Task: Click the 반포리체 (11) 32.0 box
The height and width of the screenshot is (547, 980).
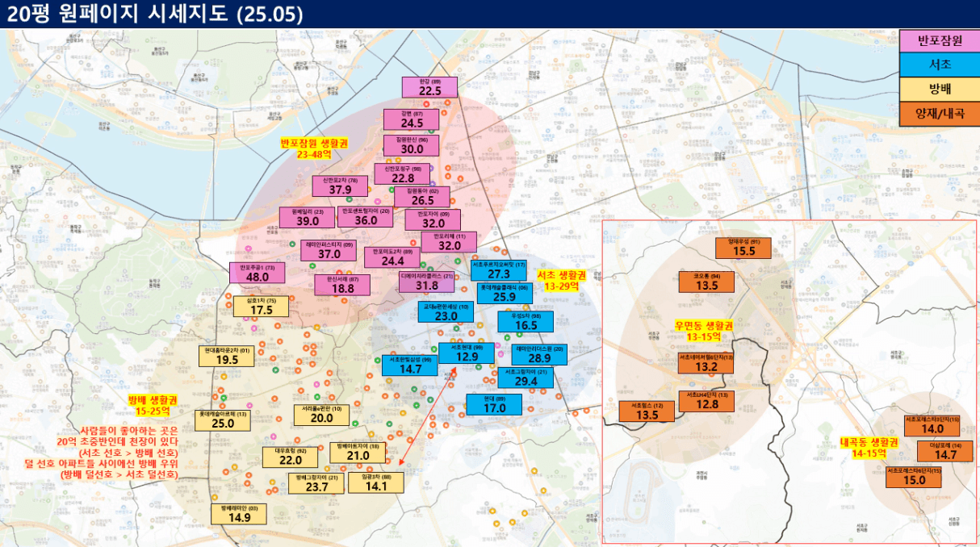Action: (x=449, y=241)
